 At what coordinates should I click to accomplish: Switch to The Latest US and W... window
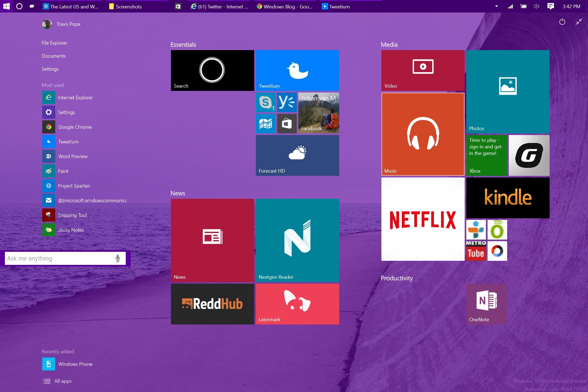tap(71, 7)
